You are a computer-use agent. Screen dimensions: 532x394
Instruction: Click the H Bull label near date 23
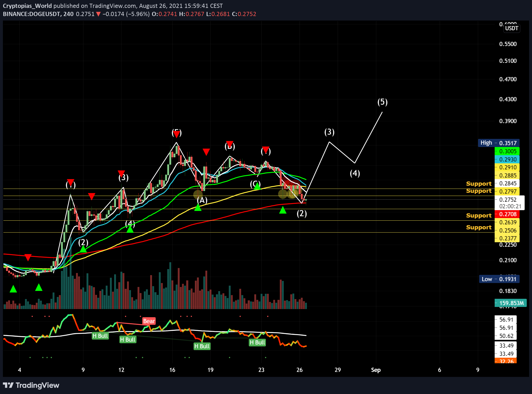coord(257,342)
